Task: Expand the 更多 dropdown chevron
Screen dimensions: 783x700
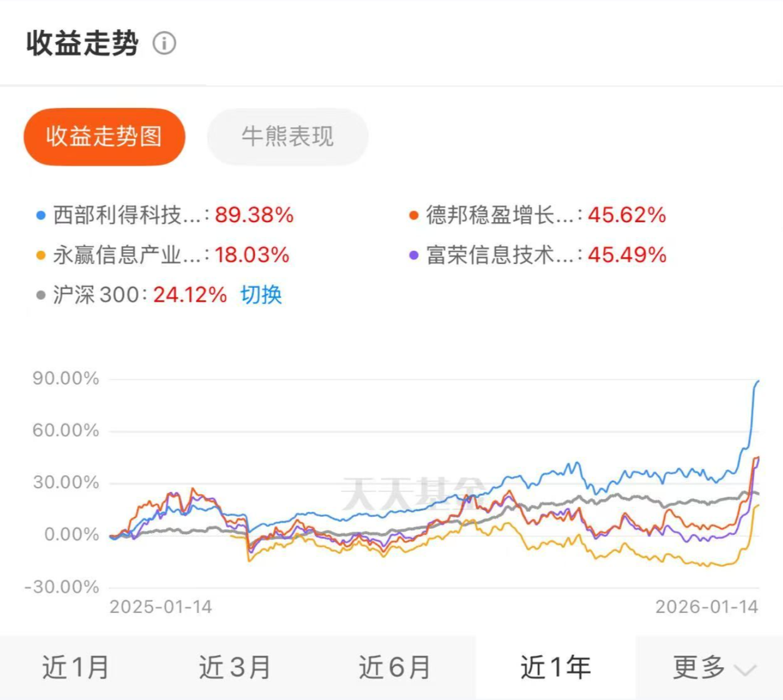Action: (x=745, y=670)
